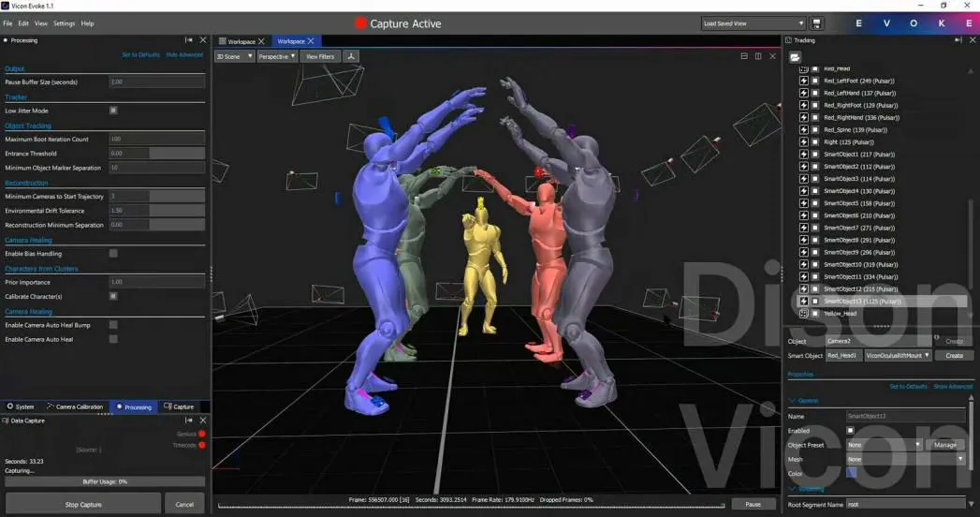Open the 3D Scene view type dropdown
Viewport: 980px width, 517px height.
234,56
